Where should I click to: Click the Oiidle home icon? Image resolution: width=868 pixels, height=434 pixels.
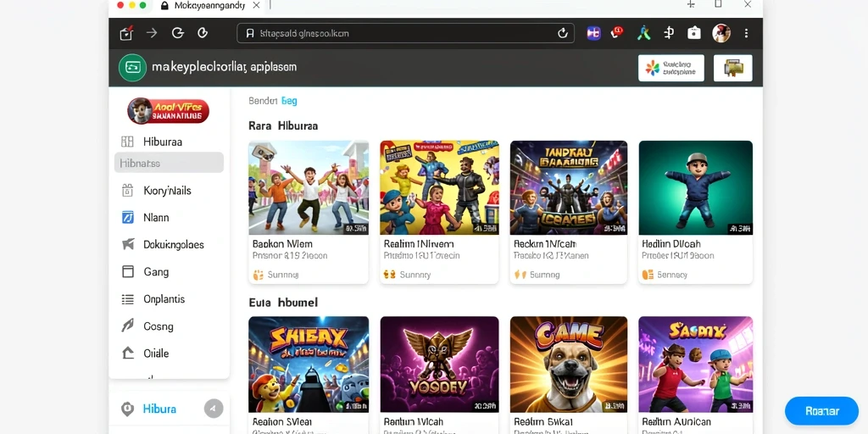(127, 353)
